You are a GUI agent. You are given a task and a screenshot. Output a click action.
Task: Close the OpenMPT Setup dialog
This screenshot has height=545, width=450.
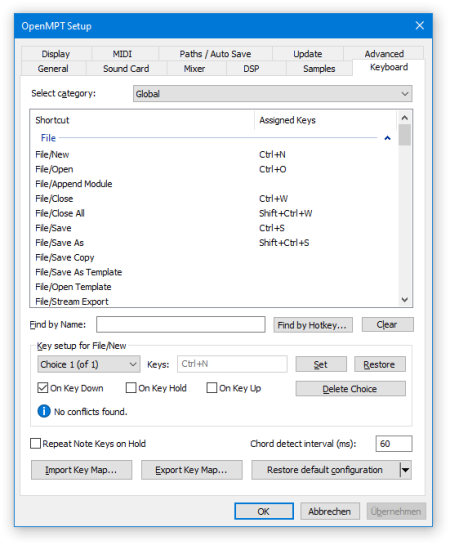pos(420,25)
